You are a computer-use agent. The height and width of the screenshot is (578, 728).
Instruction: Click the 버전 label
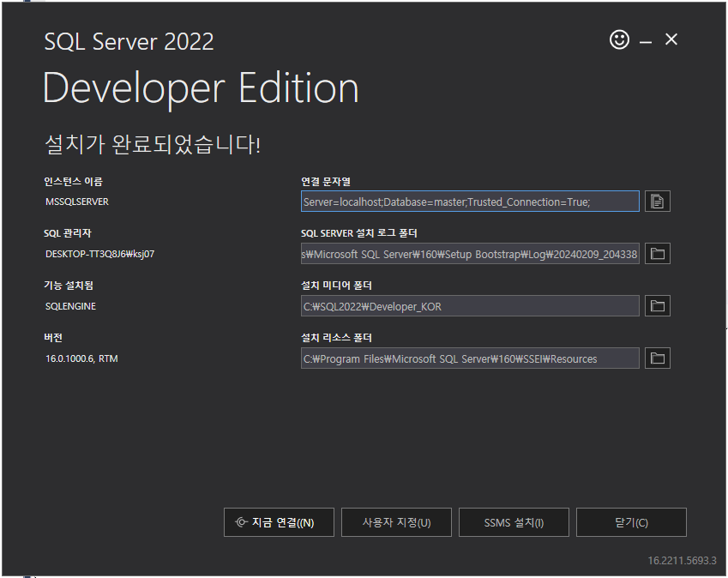coord(53,338)
